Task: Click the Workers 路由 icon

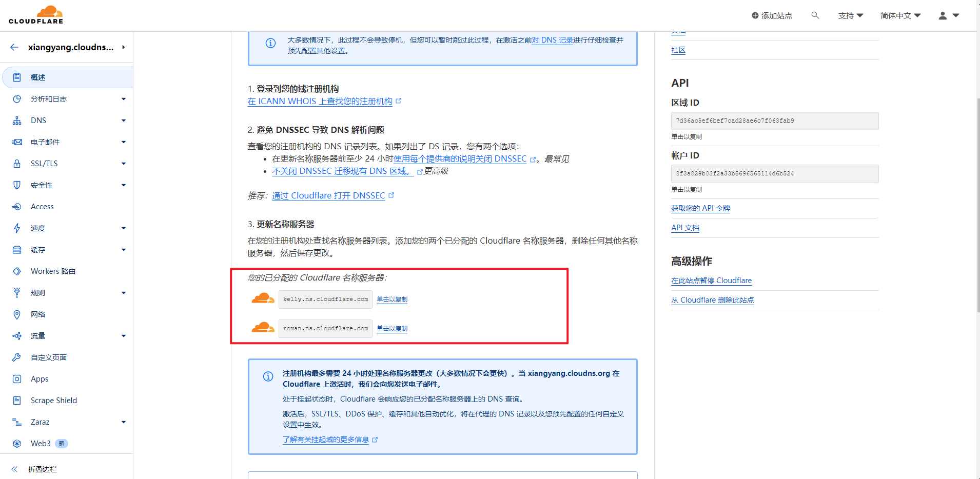Action: (17, 271)
